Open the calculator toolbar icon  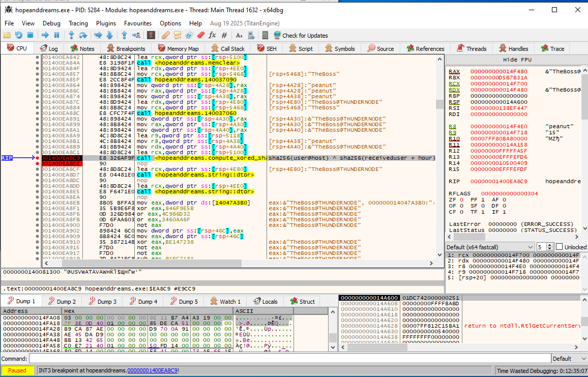[265, 35]
